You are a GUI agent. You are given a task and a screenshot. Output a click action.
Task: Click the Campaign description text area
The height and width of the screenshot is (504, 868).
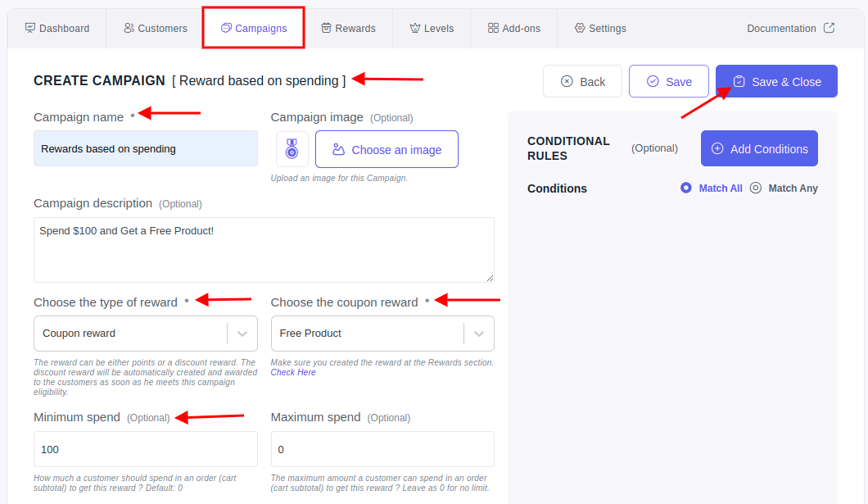pos(264,250)
